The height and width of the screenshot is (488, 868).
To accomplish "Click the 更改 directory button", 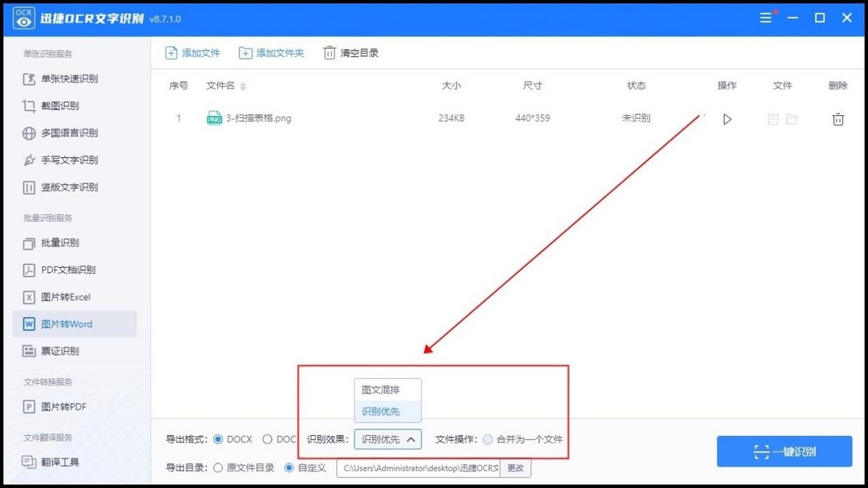I will pos(516,468).
